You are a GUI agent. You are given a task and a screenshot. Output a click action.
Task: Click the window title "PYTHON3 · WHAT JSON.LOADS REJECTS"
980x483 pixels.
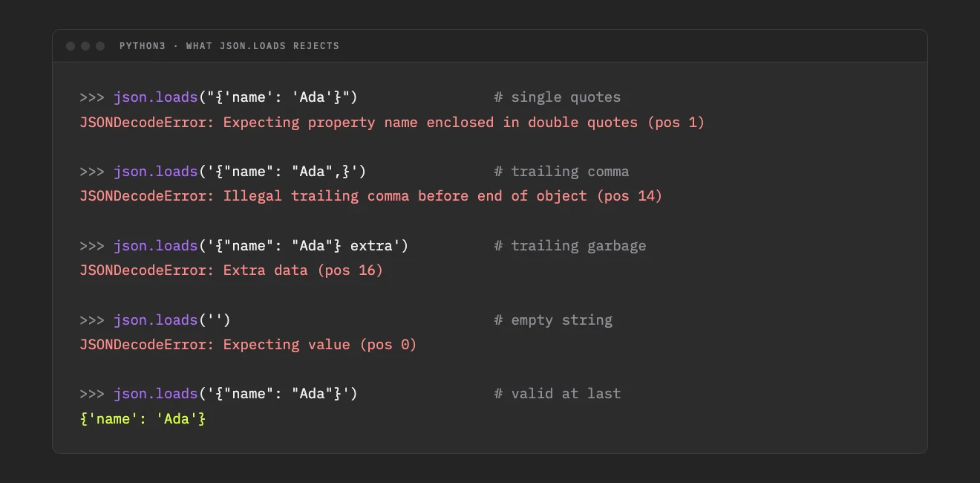229,46
